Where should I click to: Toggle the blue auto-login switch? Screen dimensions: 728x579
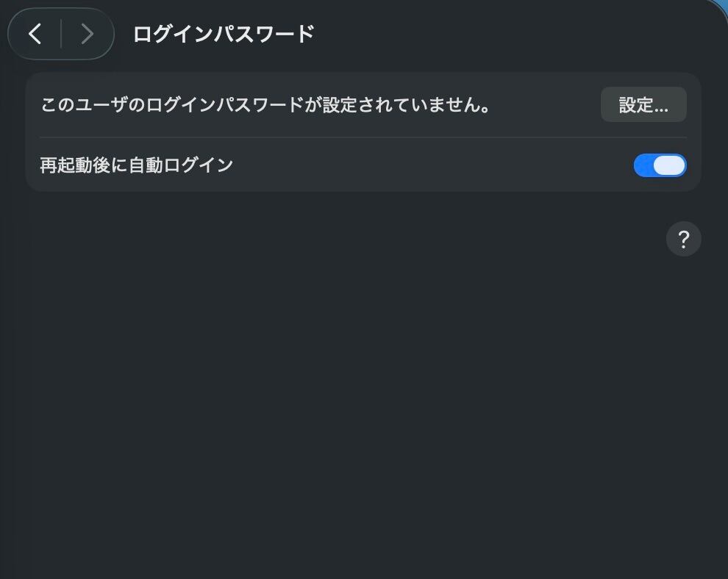[x=660, y=165]
